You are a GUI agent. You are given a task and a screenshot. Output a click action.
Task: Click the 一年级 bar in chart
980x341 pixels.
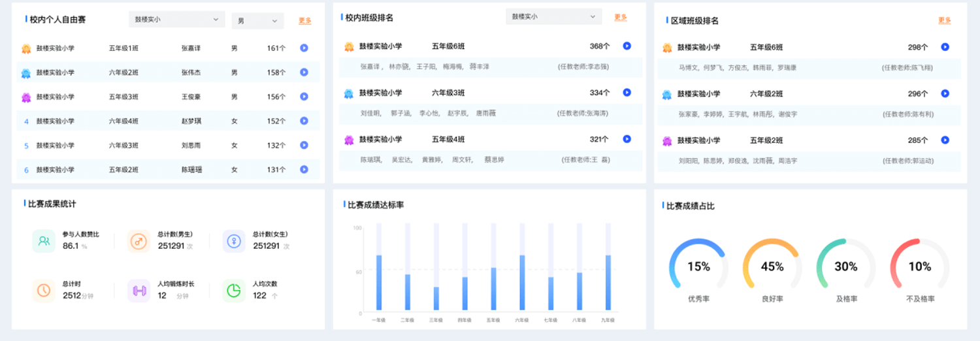pyautogui.click(x=378, y=282)
